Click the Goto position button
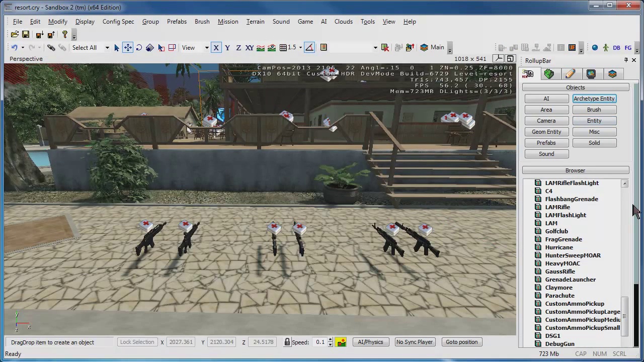The height and width of the screenshot is (362, 644). click(461, 342)
